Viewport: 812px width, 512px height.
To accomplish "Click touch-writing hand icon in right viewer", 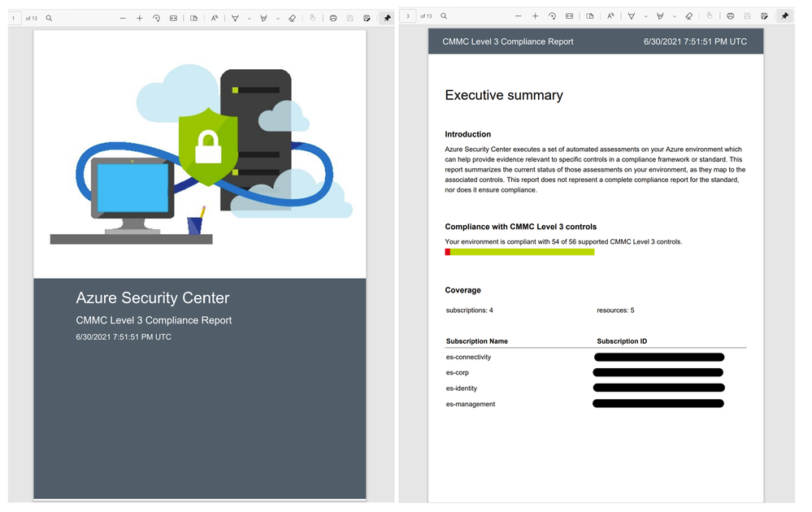I will click(710, 16).
